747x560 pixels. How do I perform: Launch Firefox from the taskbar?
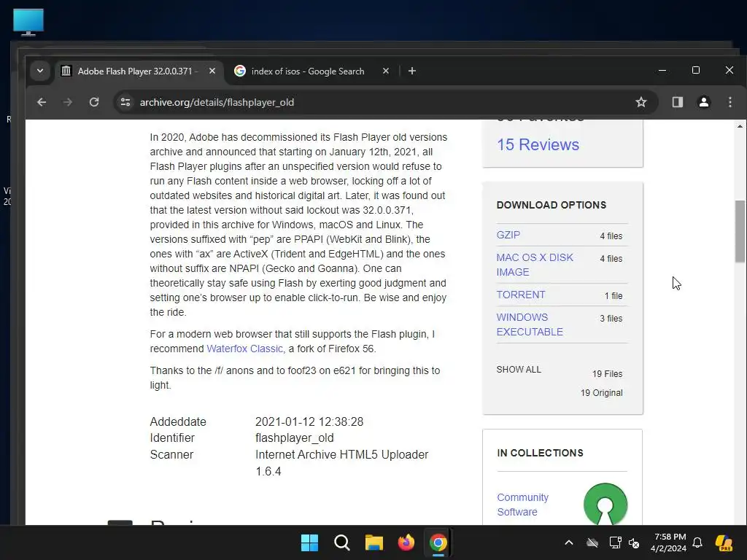[x=406, y=542]
